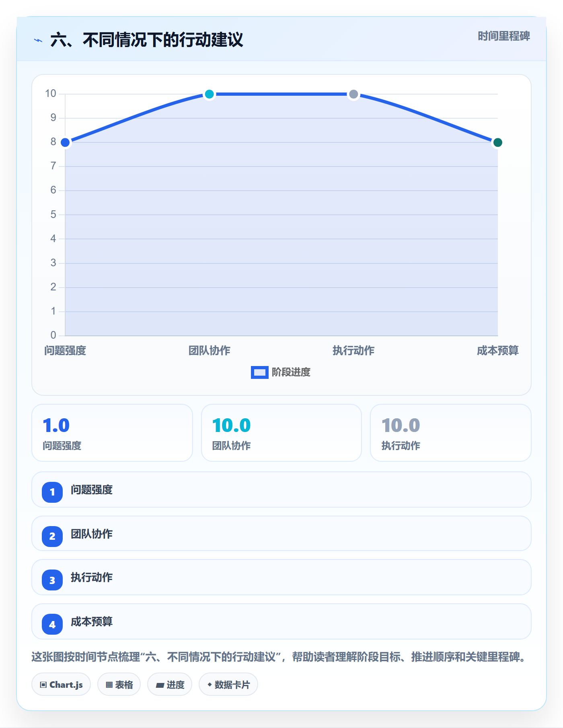Toggle the 阶段进度 legend color box
Image resolution: width=563 pixels, height=728 pixels.
pyautogui.click(x=260, y=372)
